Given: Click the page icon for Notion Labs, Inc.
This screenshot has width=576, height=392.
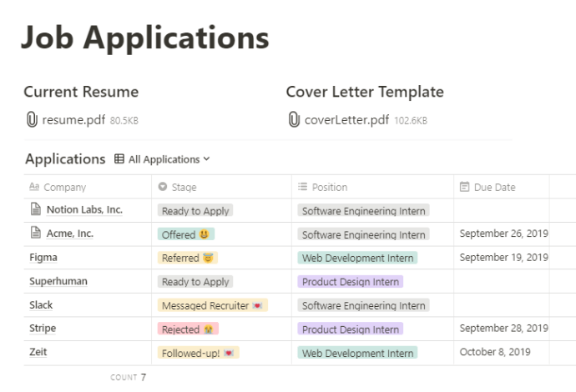Looking at the screenshot, I should [36, 209].
